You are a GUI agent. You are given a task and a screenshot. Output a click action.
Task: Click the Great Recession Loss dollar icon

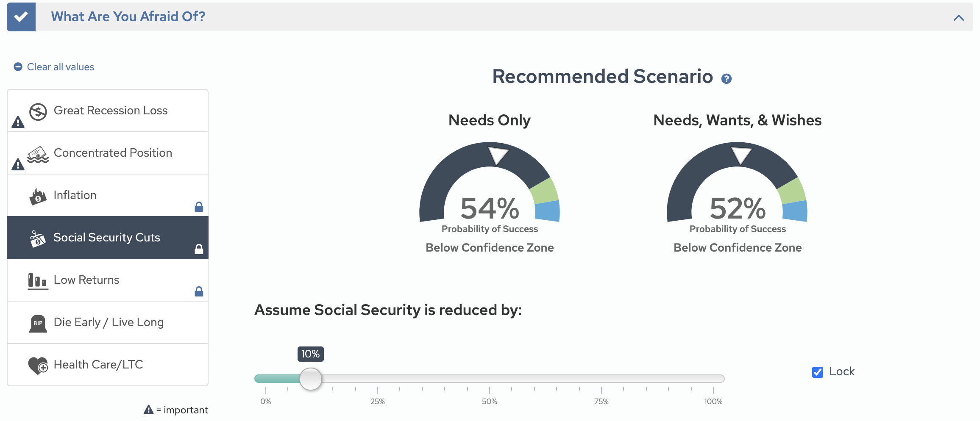tap(38, 112)
